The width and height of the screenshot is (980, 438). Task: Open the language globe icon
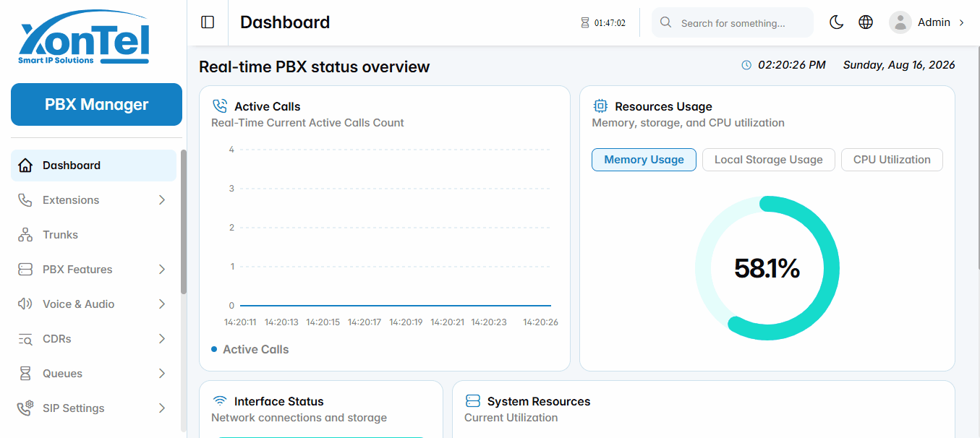click(866, 22)
